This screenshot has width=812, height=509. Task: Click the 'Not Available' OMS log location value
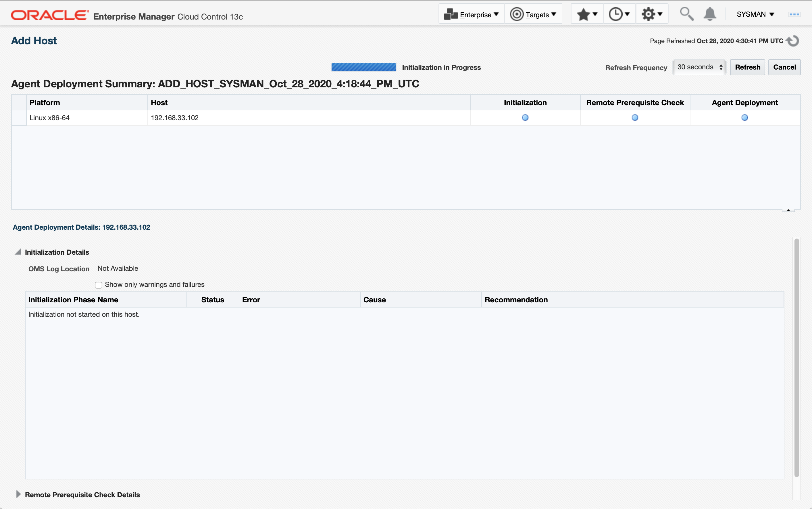(118, 268)
